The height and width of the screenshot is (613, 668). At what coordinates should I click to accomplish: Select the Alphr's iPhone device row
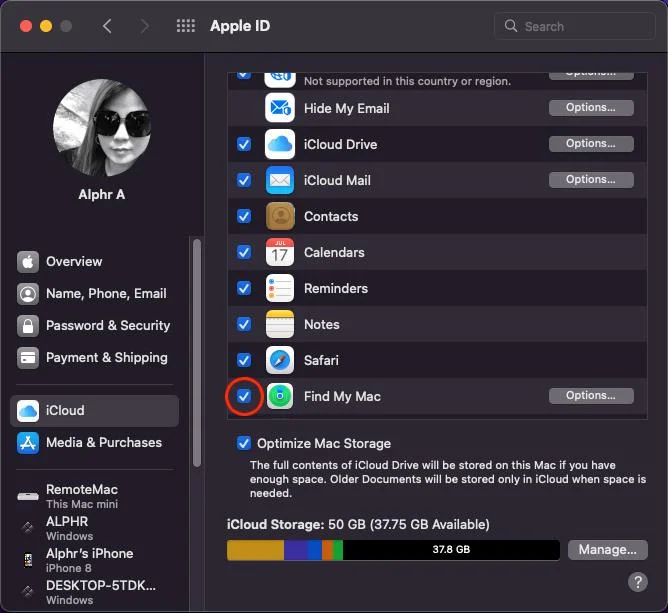(95, 560)
